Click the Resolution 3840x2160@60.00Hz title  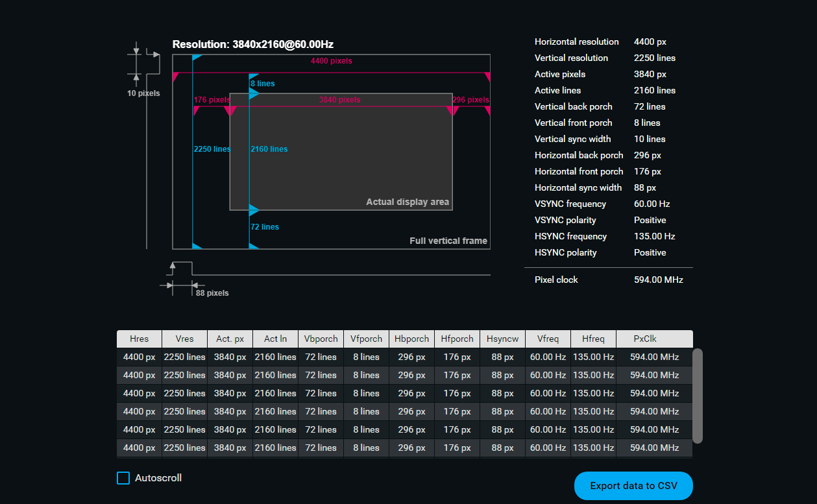pyautogui.click(x=252, y=45)
